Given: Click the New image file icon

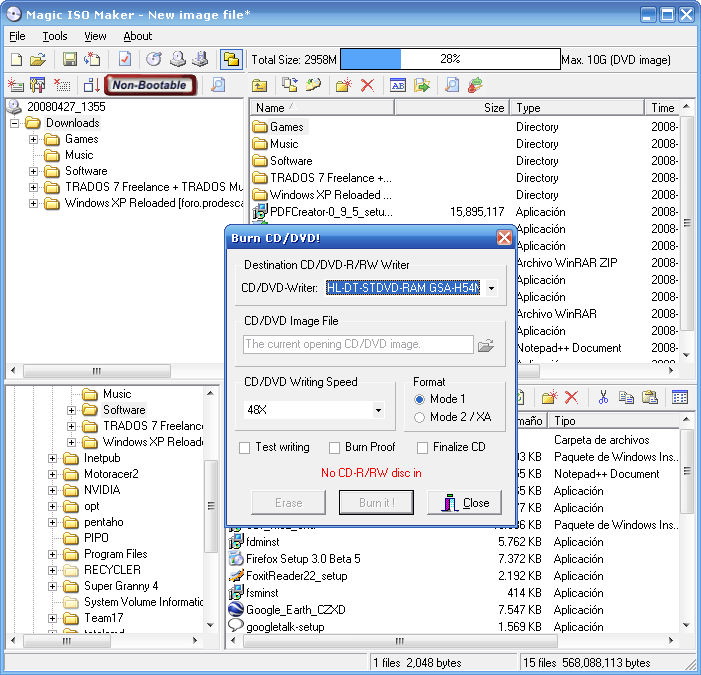Looking at the screenshot, I should (x=17, y=59).
